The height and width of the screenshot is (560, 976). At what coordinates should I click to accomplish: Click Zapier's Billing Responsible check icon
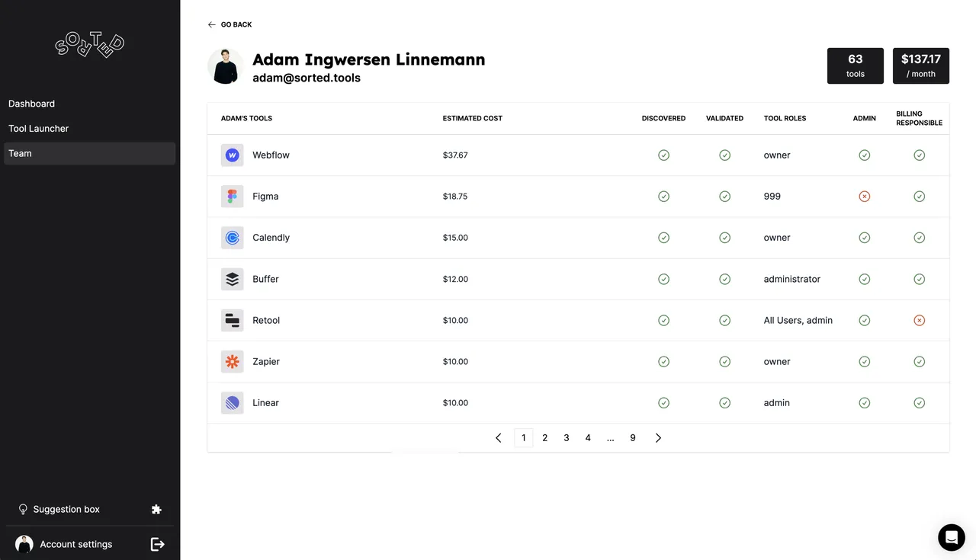click(x=920, y=361)
